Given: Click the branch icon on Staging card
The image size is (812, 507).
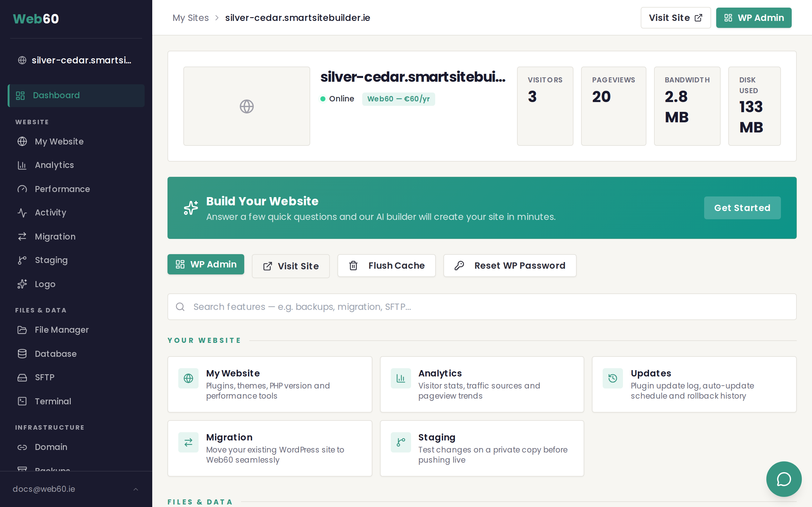Looking at the screenshot, I should point(401,442).
